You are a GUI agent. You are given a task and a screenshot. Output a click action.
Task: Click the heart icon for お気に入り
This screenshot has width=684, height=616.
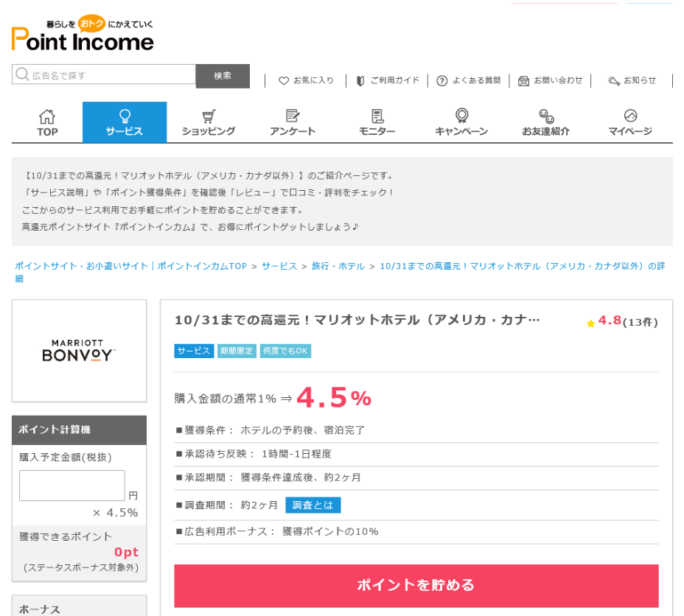pos(284,80)
